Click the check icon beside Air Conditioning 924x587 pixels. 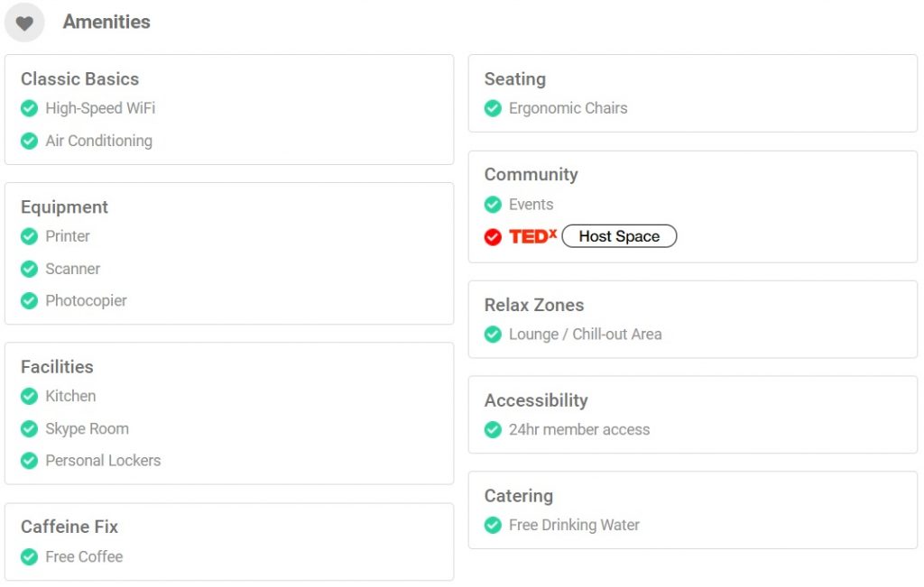(x=29, y=141)
